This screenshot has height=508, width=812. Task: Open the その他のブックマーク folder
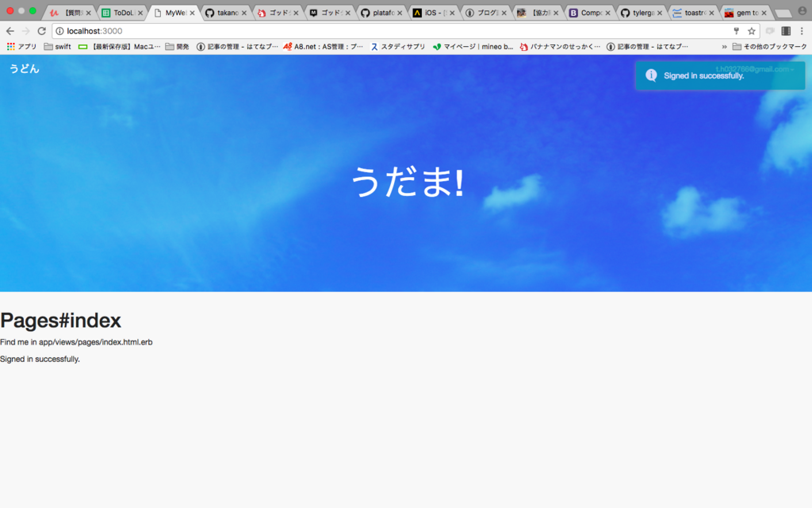pyautogui.click(x=769, y=47)
